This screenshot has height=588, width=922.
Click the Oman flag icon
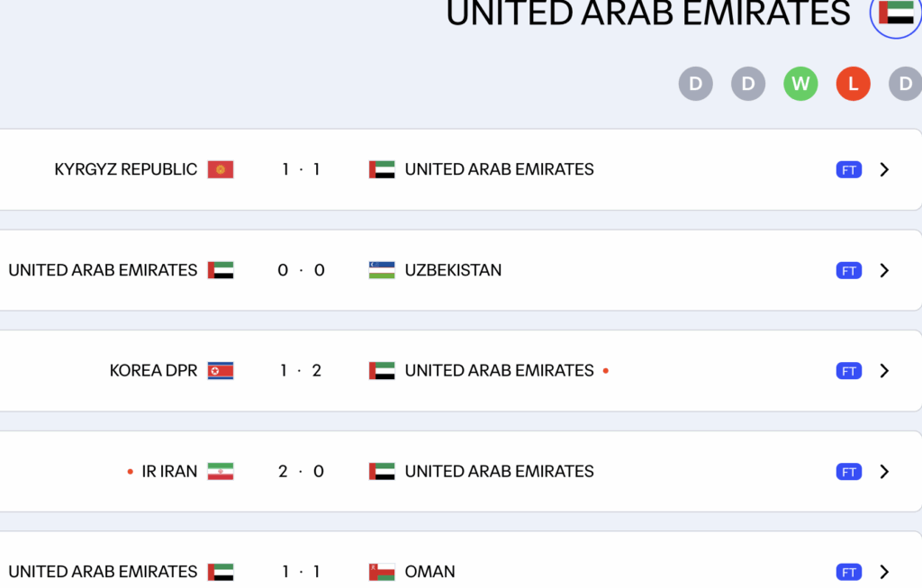click(x=382, y=572)
